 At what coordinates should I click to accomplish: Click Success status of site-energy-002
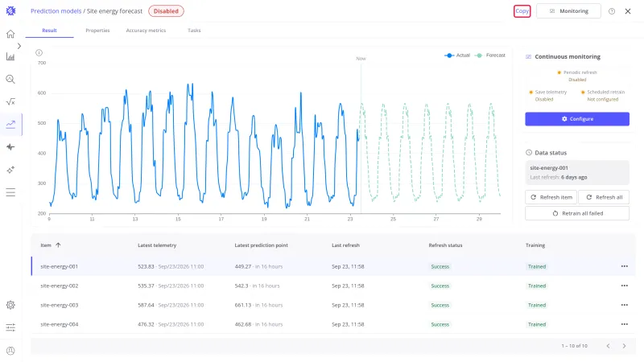440,286
